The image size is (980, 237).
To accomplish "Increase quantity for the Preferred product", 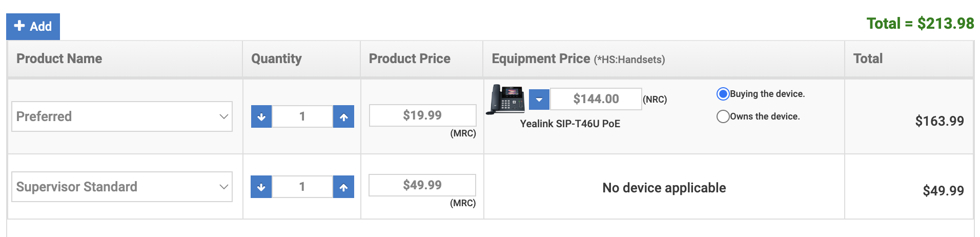I will [343, 117].
